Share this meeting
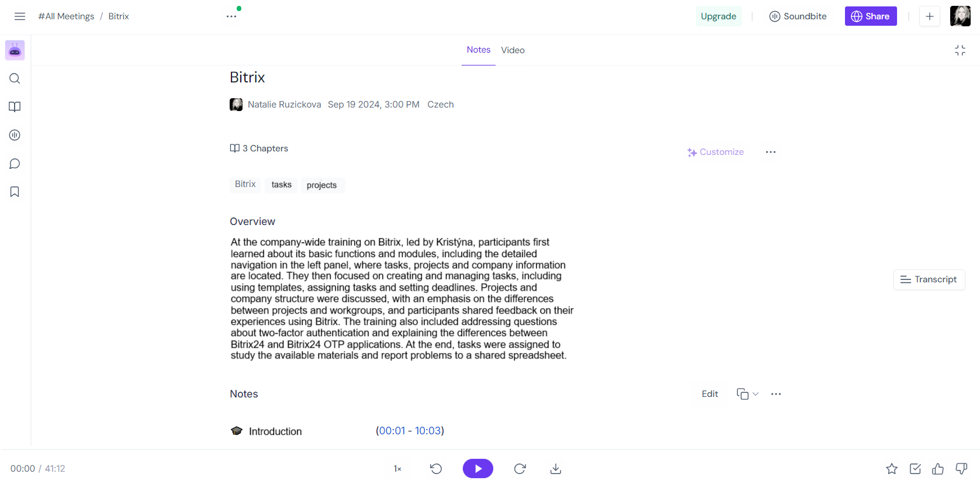 point(871,16)
